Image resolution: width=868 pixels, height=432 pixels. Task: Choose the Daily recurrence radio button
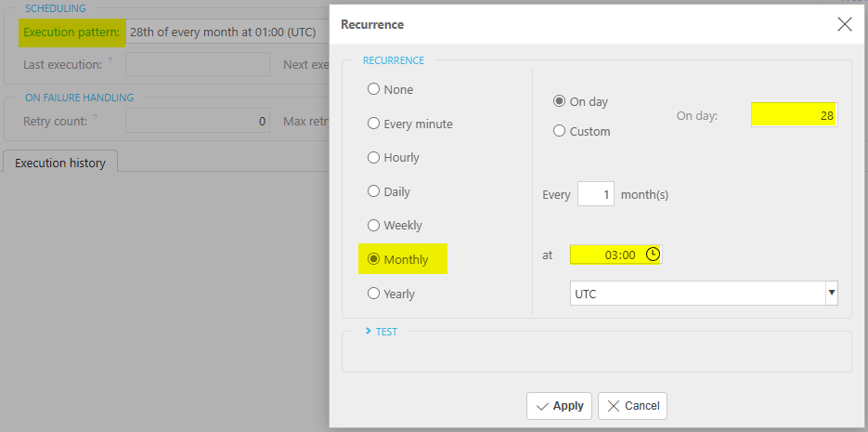(x=374, y=191)
